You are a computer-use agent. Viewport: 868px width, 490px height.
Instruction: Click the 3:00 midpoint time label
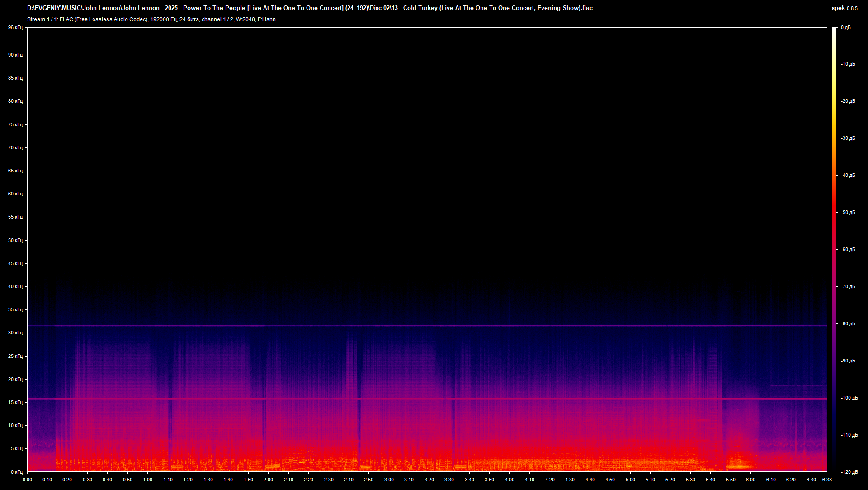389,480
